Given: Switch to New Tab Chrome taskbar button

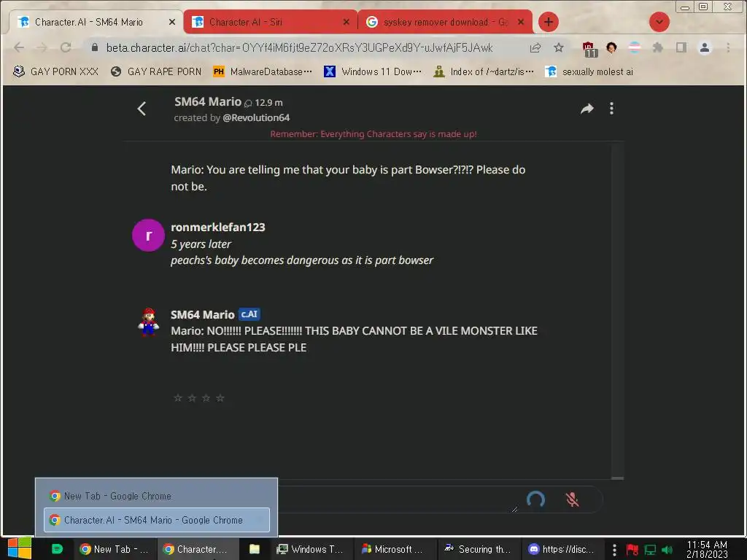Looking at the screenshot, I should coord(115,549).
